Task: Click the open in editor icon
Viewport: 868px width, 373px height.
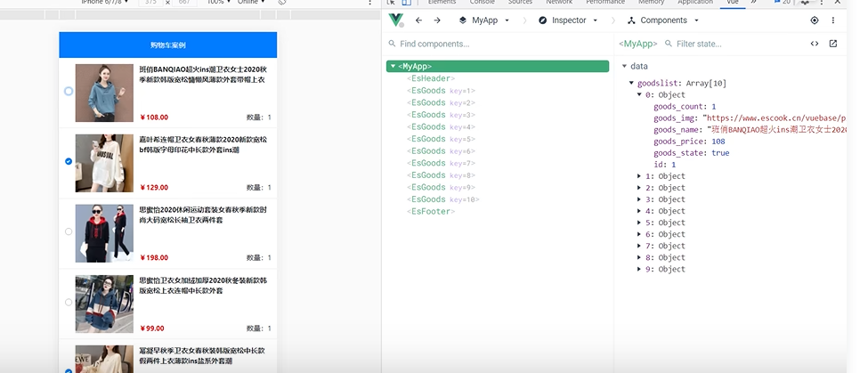Action: coord(833,44)
